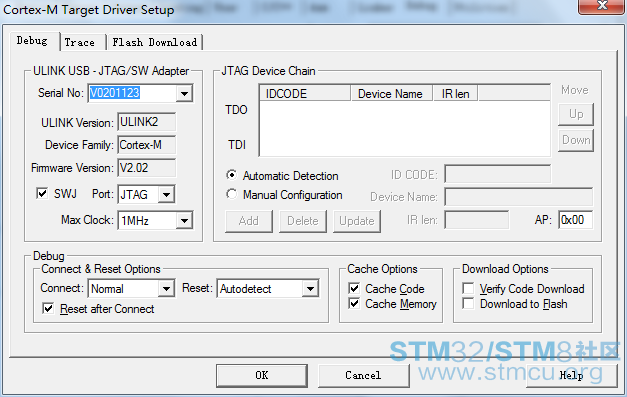Switch to the Trace tab
Viewport: 627px width, 397px height.
click(82, 42)
